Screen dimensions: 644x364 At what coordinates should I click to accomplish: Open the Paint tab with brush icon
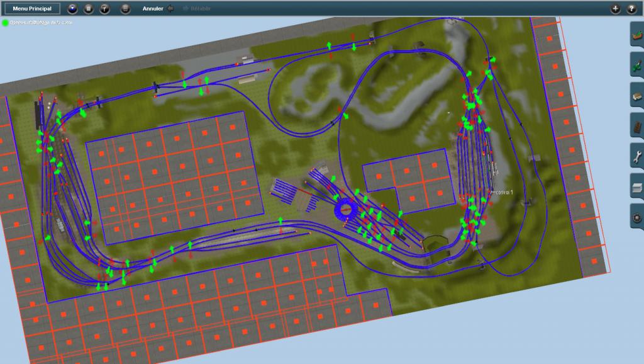[637, 65]
